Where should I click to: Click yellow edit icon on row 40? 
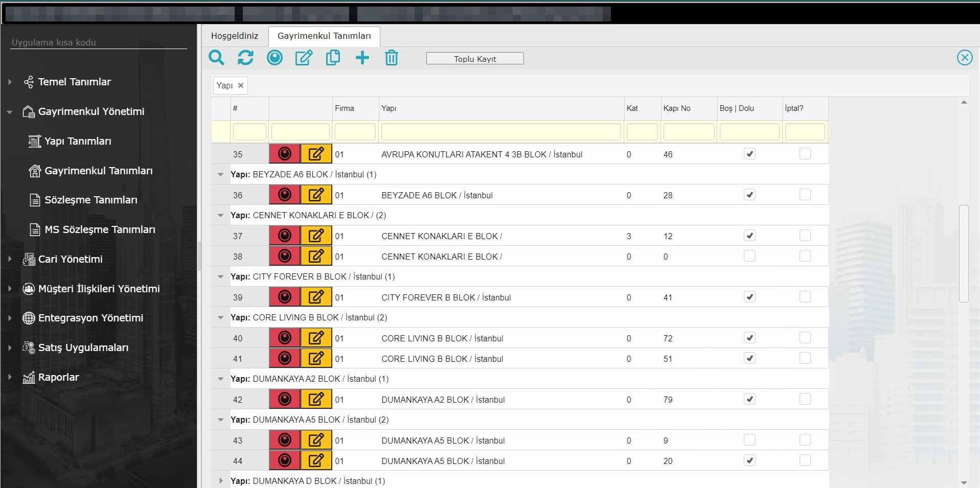click(x=316, y=338)
